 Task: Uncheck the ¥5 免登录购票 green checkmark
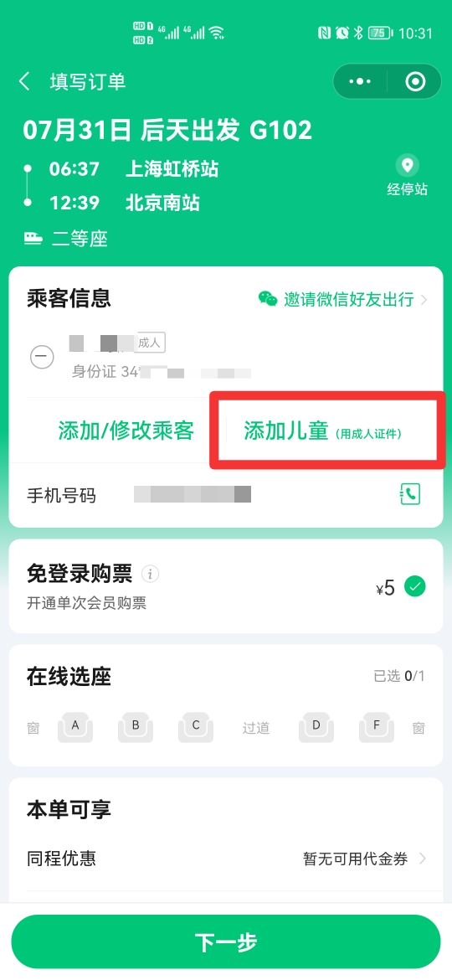(414, 586)
